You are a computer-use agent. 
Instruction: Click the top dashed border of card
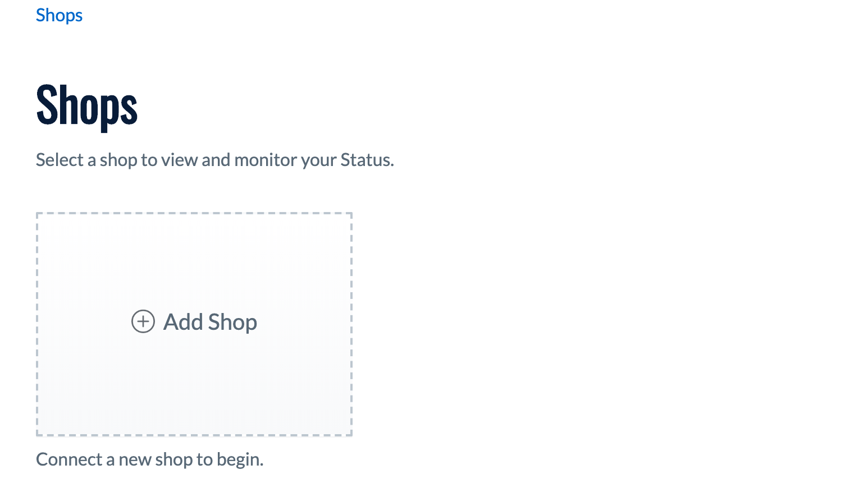[x=194, y=213]
